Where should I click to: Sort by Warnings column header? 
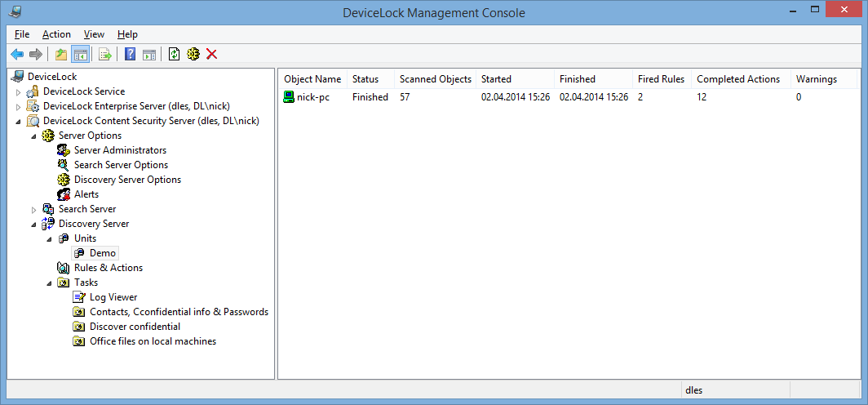[824, 79]
